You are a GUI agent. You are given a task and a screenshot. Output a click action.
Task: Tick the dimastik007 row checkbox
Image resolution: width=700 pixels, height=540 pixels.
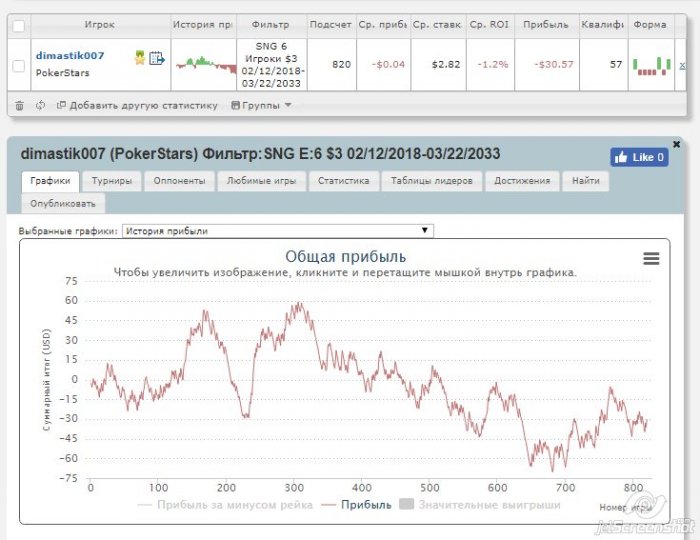(19, 66)
